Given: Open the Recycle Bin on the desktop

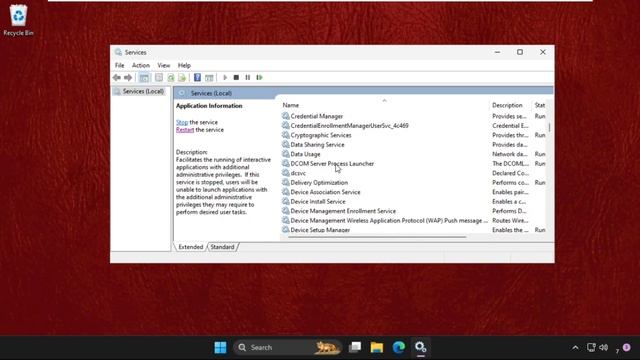Looking at the screenshot, I should point(18,20).
